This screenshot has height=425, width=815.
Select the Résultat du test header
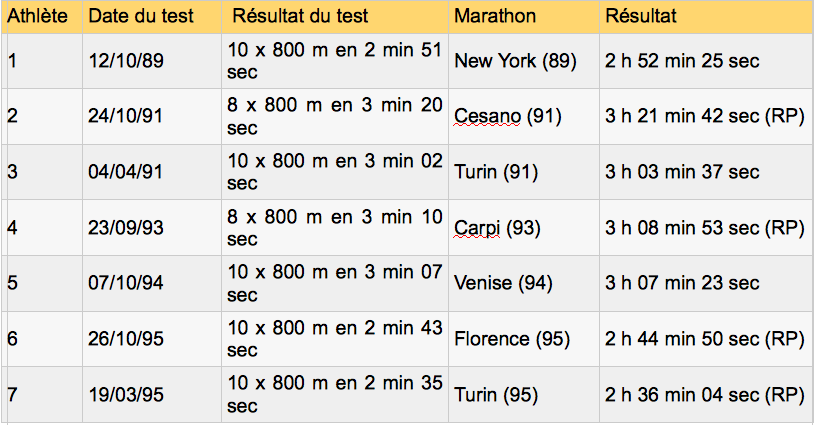pyautogui.click(x=300, y=17)
